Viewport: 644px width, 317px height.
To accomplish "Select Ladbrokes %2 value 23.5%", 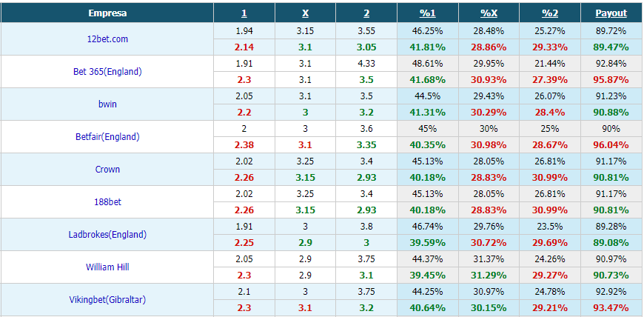I will [x=550, y=227].
